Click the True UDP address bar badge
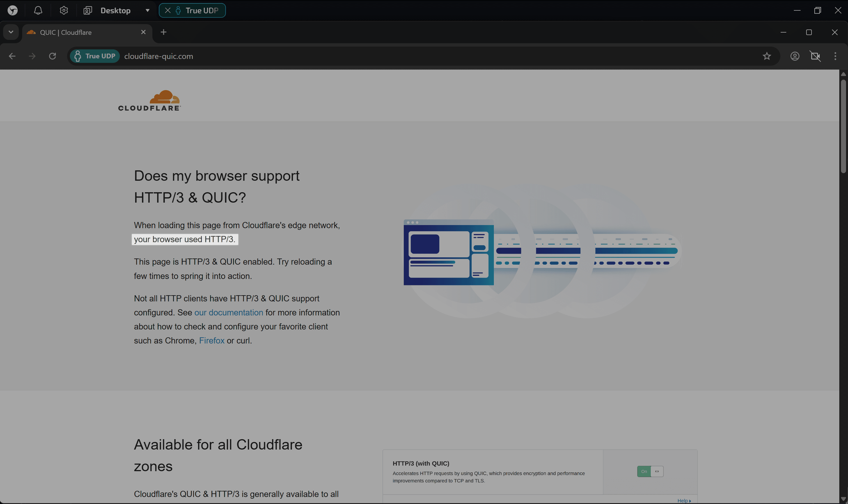The height and width of the screenshot is (504, 848). tap(95, 56)
